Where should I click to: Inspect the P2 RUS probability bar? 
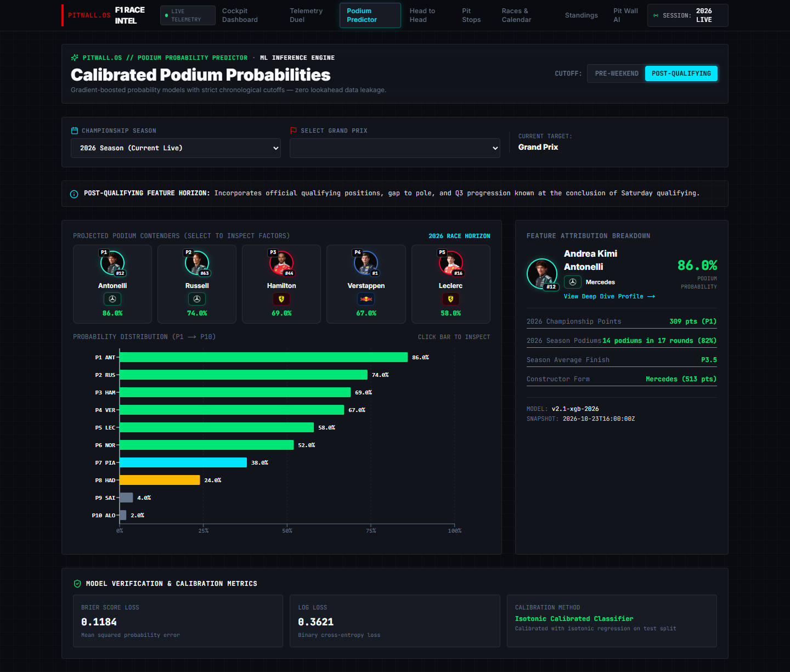244,375
